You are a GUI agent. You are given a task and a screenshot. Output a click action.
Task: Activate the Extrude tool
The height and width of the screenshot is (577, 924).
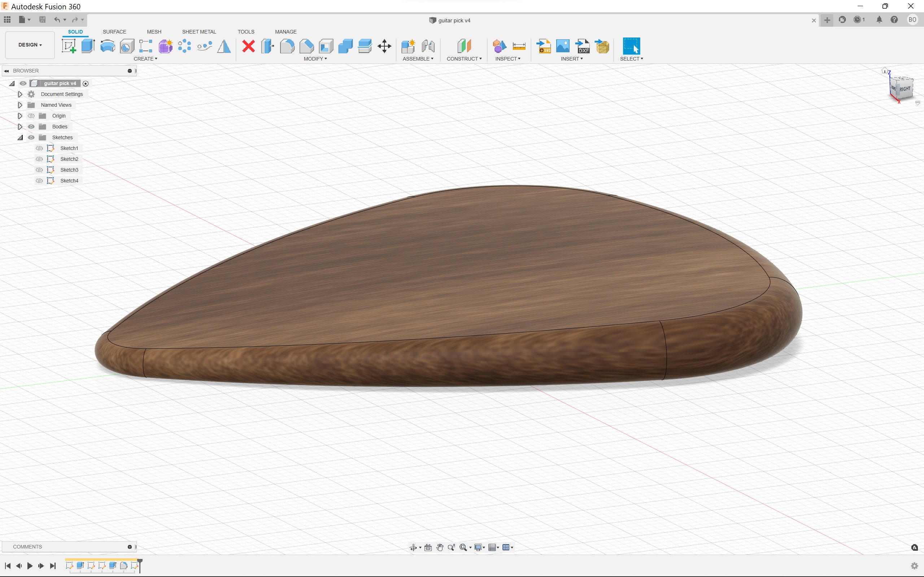[x=88, y=46]
